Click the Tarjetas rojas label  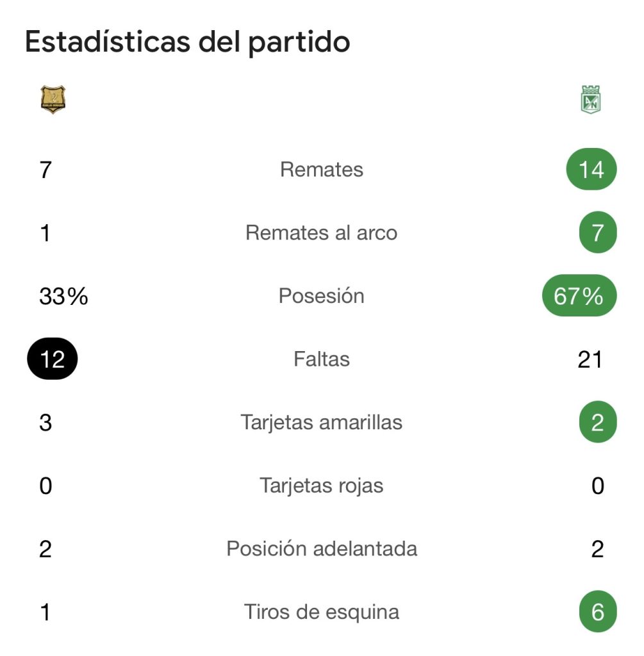tap(322, 486)
